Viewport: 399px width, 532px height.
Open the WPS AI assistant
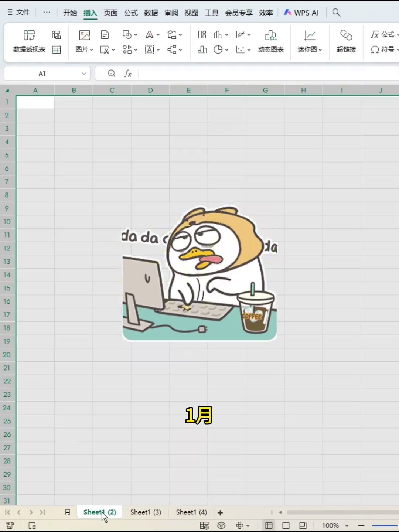tap(301, 13)
